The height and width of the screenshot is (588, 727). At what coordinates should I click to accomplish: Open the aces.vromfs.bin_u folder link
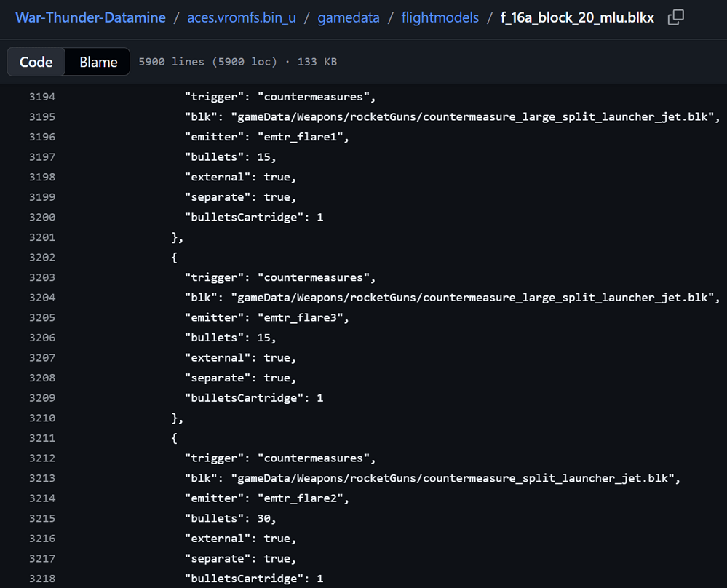point(242,17)
